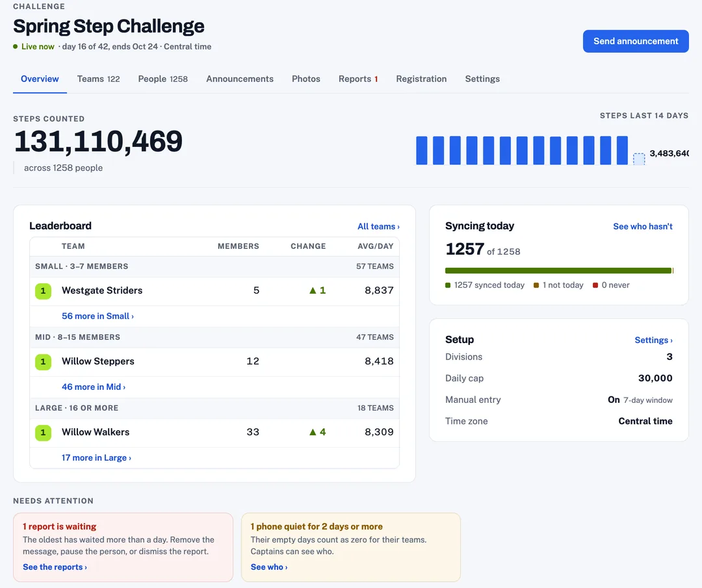Viewport: 702px width, 588px height.
Task: Click the first bar in steps chart
Action: click(422, 150)
